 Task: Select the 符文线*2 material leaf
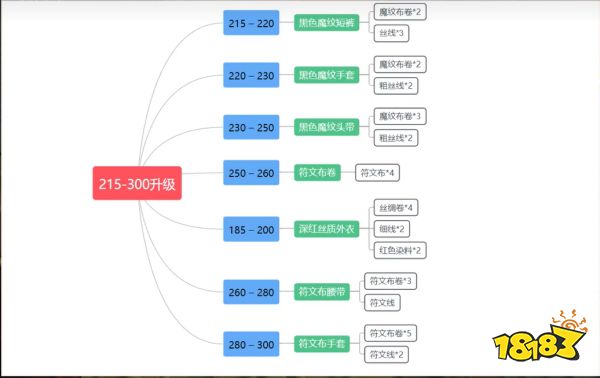coord(386,355)
